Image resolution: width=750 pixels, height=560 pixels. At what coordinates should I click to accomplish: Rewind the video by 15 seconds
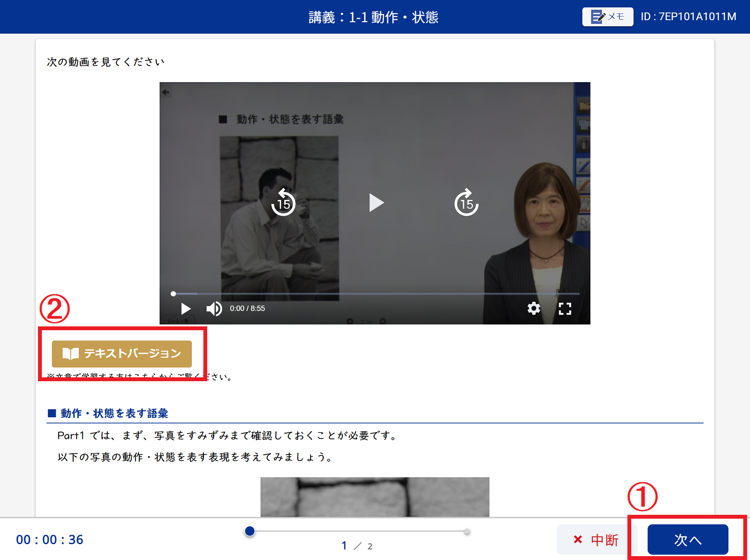point(283,202)
